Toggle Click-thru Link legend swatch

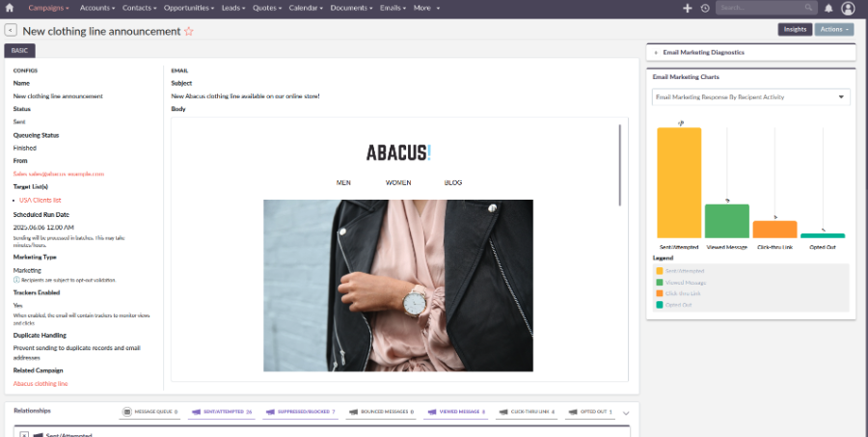pyautogui.click(x=660, y=293)
